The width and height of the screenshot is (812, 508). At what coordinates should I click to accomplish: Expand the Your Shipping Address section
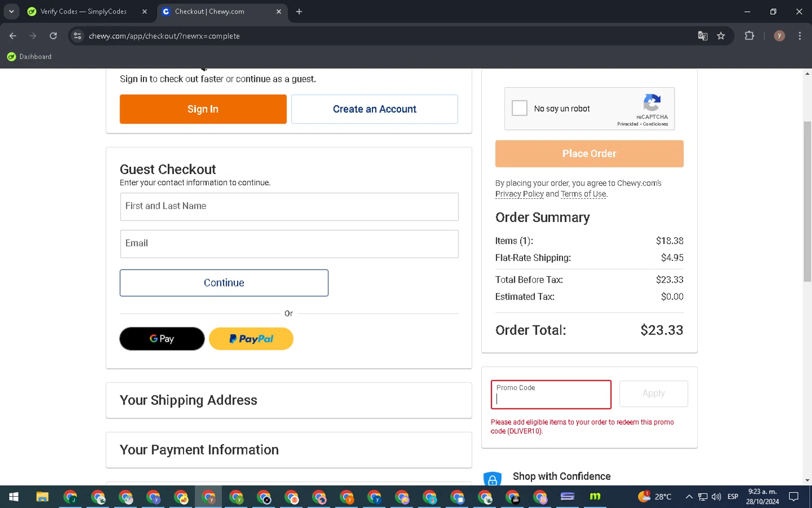point(289,400)
